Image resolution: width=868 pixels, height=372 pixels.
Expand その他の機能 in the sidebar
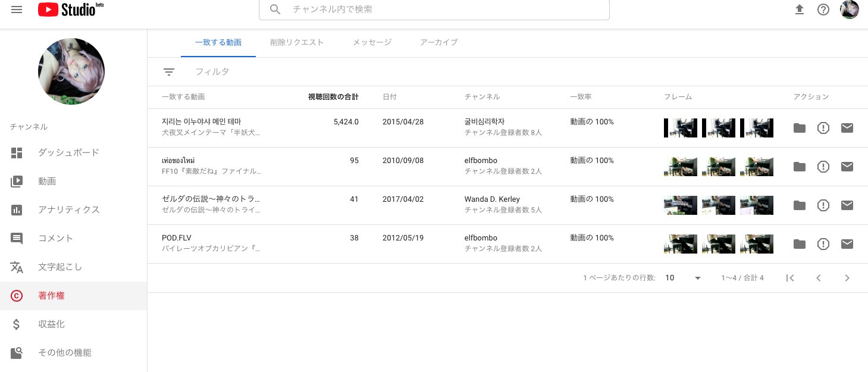point(65,352)
